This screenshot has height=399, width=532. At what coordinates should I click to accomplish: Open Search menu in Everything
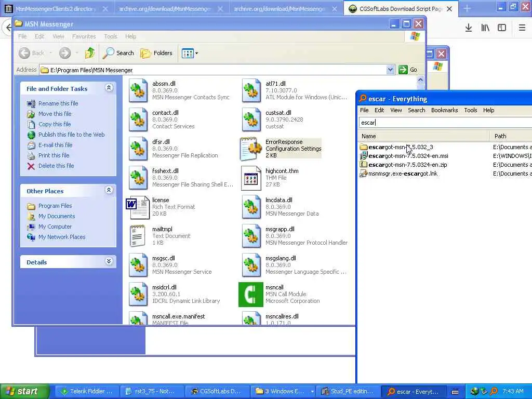pyautogui.click(x=416, y=110)
